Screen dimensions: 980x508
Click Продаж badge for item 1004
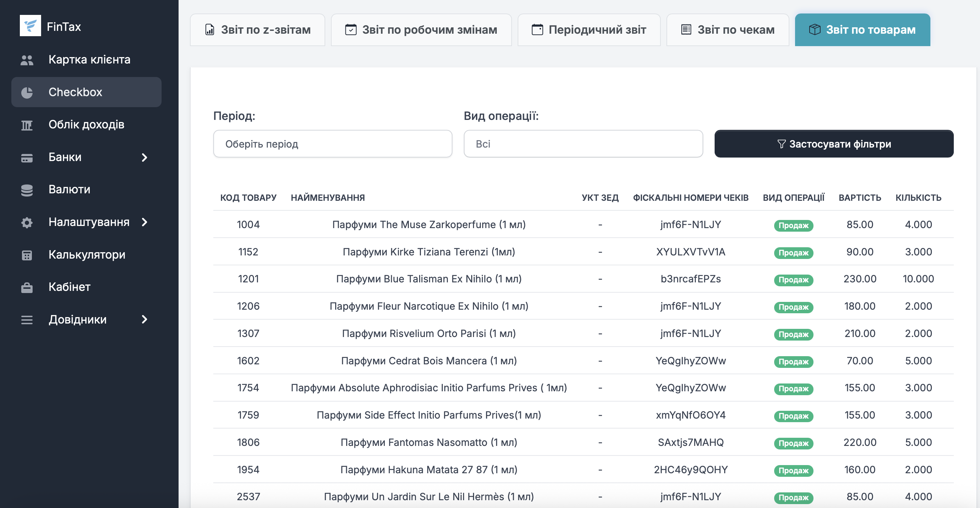tap(793, 225)
